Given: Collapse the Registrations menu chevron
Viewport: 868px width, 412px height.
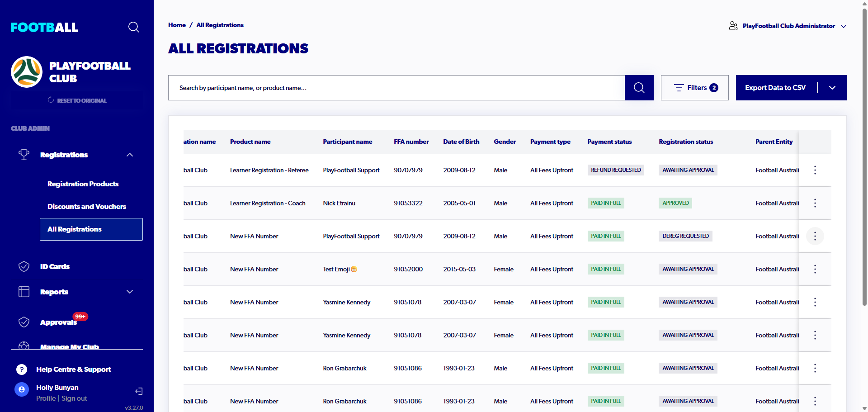Looking at the screenshot, I should point(130,155).
